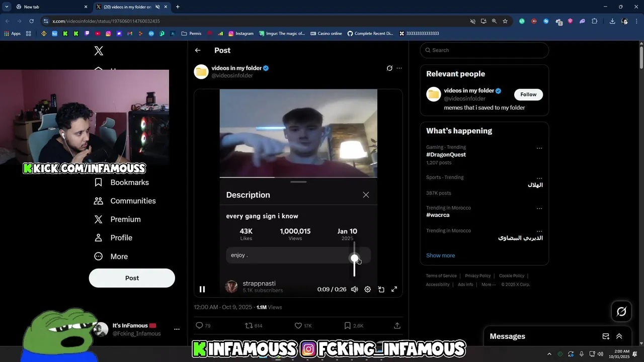644x362 pixels.
Task: Bookmark this page with the star icon
Action: 505,21
